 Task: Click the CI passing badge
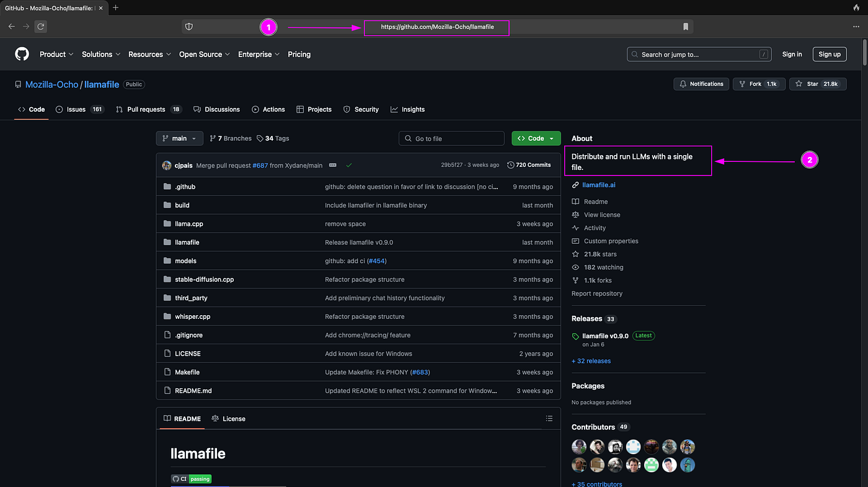[191, 479]
